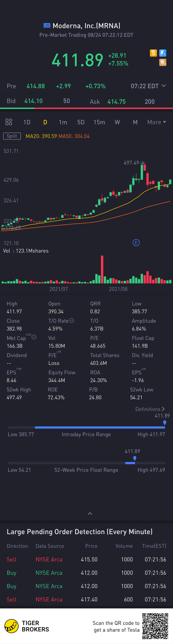Tap the 600 volume cell
Screen dimensions: 173x644
(128, 599)
